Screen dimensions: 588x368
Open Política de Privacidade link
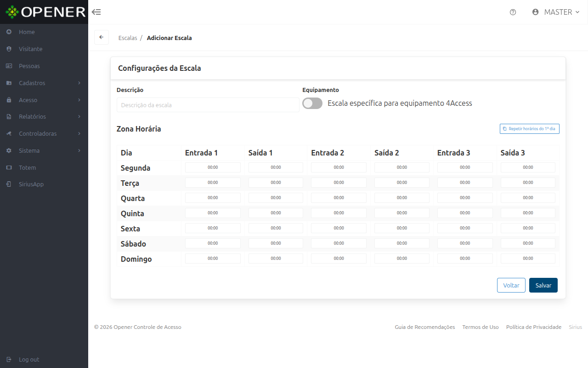(x=534, y=327)
